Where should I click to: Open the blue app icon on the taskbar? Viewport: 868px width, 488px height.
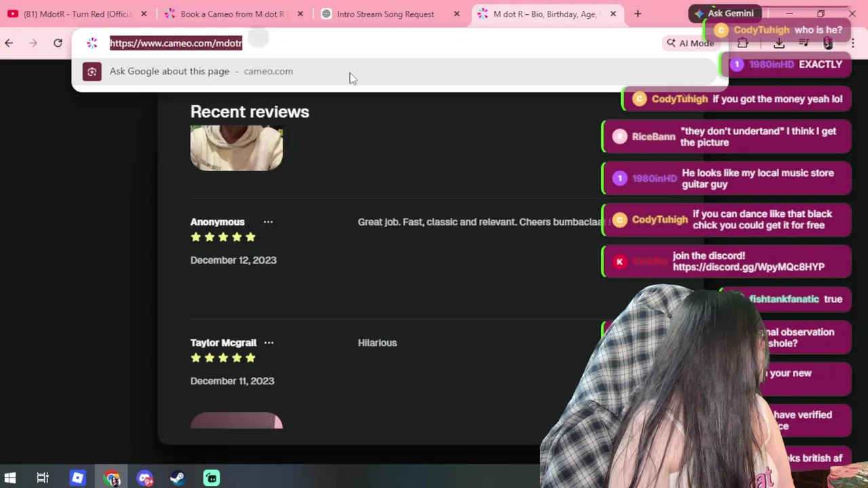[77, 478]
